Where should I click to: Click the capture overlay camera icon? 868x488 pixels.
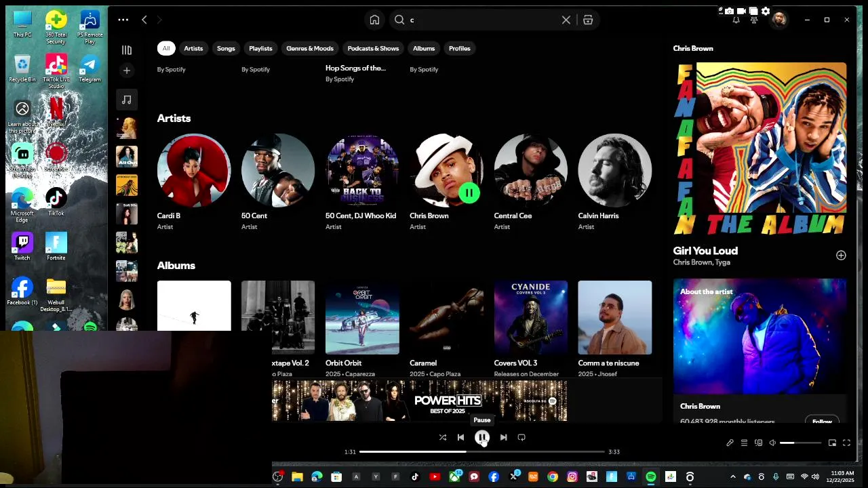coord(729,11)
